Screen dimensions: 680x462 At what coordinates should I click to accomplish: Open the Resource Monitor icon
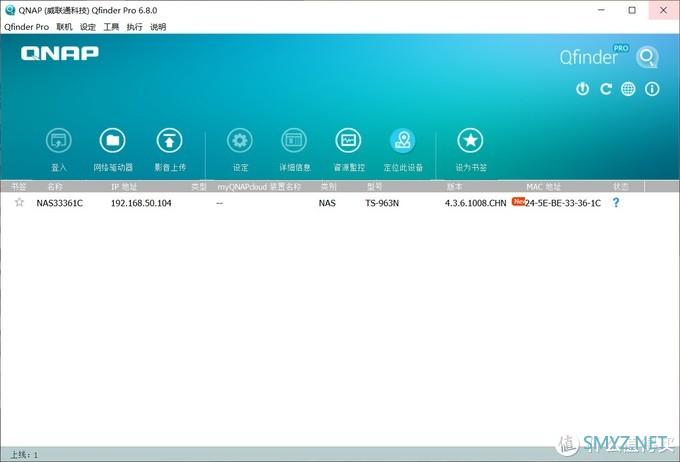[x=348, y=141]
